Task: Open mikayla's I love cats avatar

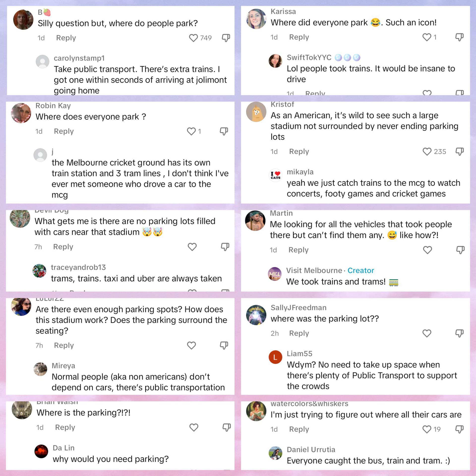Action: pyautogui.click(x=275, y=175)
